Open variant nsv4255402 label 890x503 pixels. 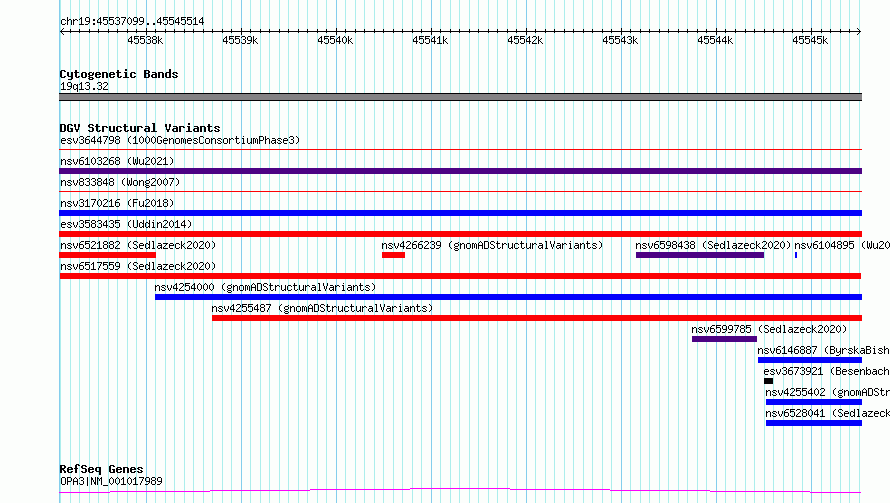pos(828,392)
